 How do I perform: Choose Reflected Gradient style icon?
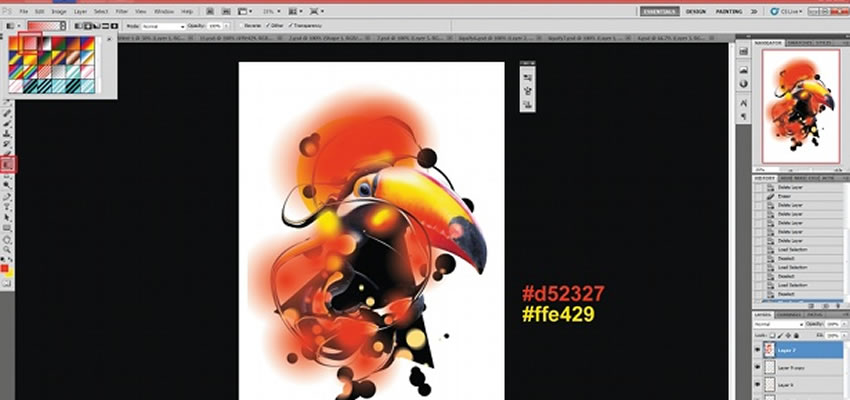pyautogui.click(x=105, y=26)
